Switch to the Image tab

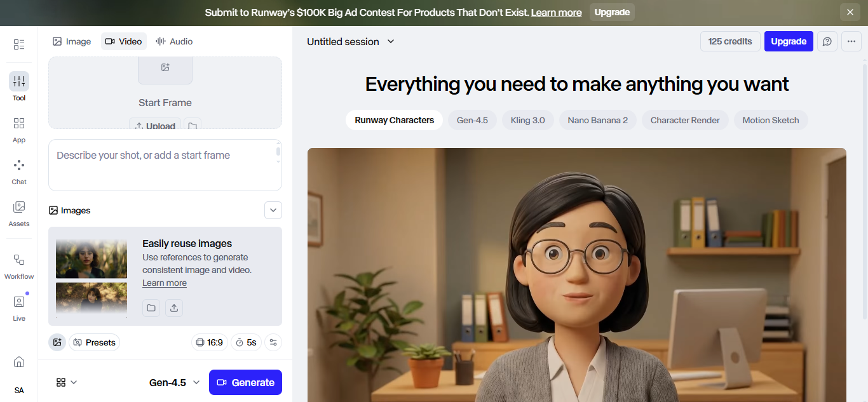click(x=72, y=41)
